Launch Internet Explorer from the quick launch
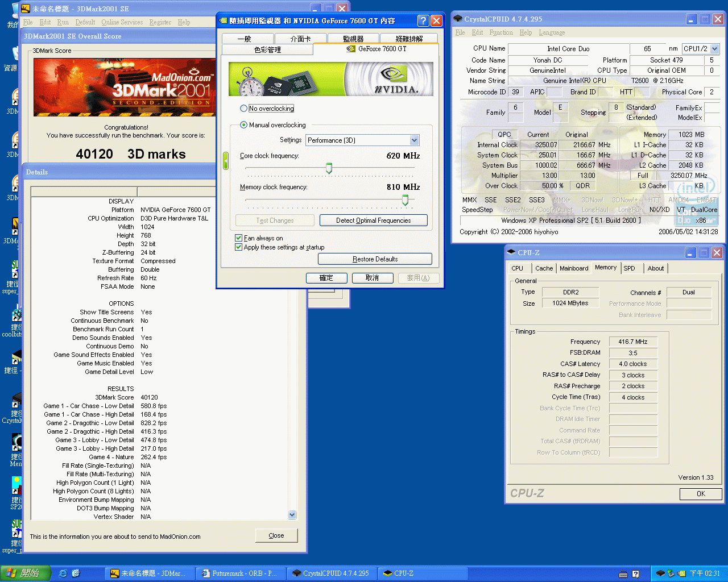 (63, 573)
